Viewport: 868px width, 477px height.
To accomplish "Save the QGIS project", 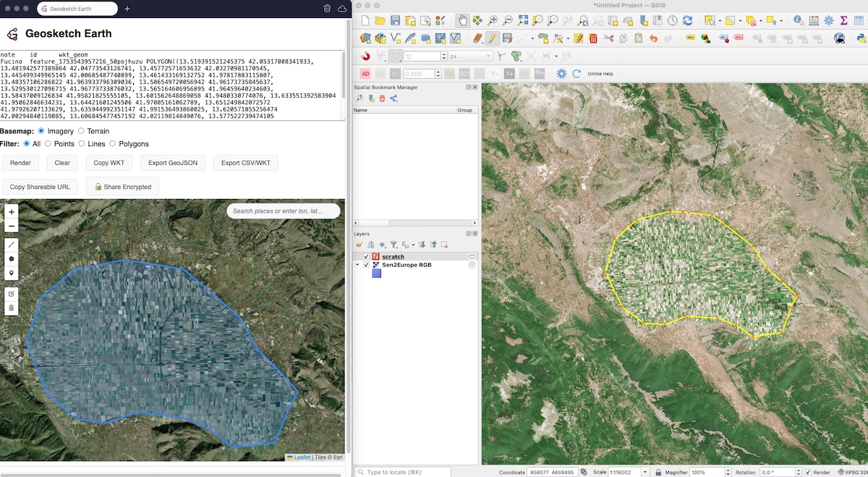I will (395, 20).
